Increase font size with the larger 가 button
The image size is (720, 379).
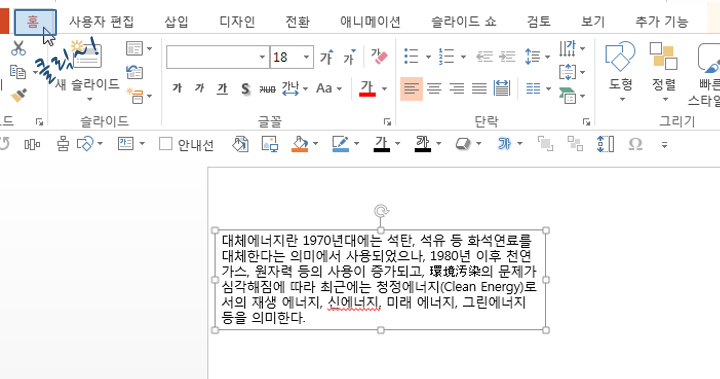pyautogui.click(x=326, y=57)
